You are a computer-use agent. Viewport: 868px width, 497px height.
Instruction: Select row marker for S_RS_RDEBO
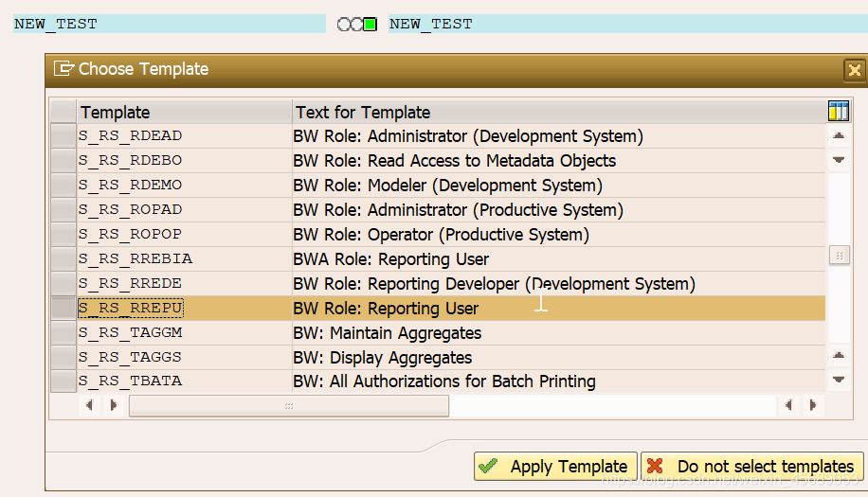click(63, 160)
